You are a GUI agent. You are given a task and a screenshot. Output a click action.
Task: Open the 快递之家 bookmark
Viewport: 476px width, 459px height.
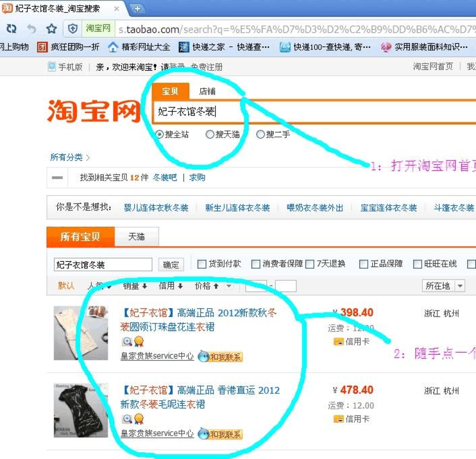click(224, 47)
